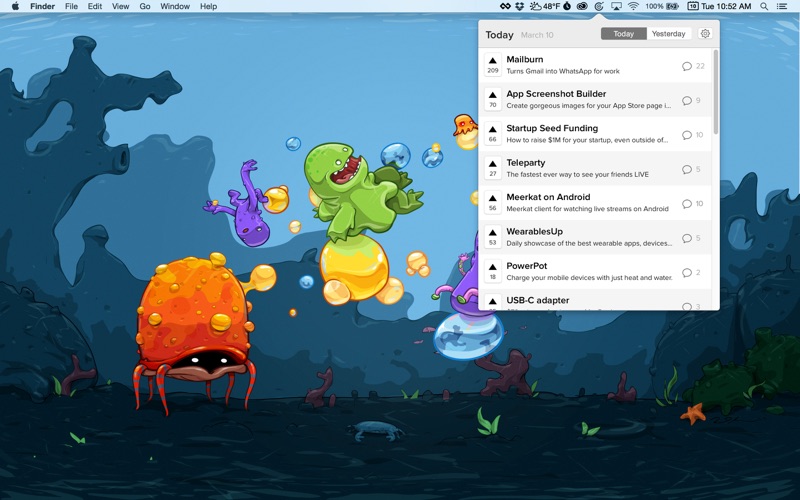Upvote the PowerPot entry
800x500 pixels.
[492, 271]
